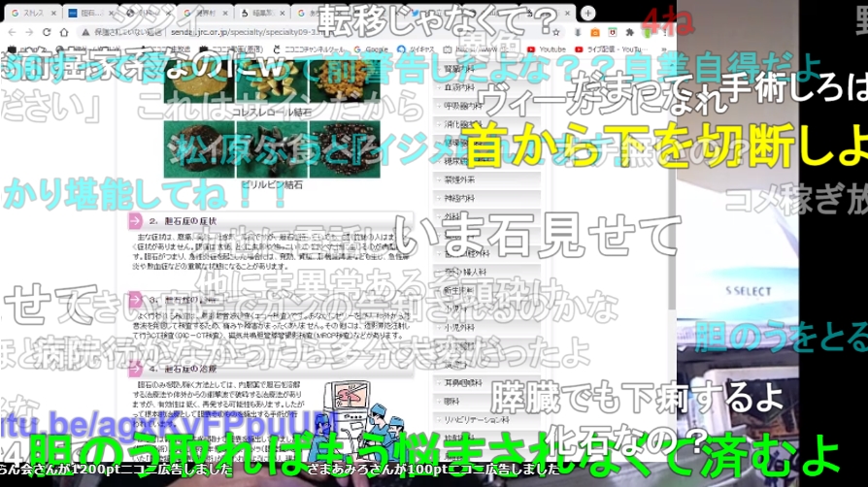Go back in the Chrome browser
The image size is (868, 487).
12,32
